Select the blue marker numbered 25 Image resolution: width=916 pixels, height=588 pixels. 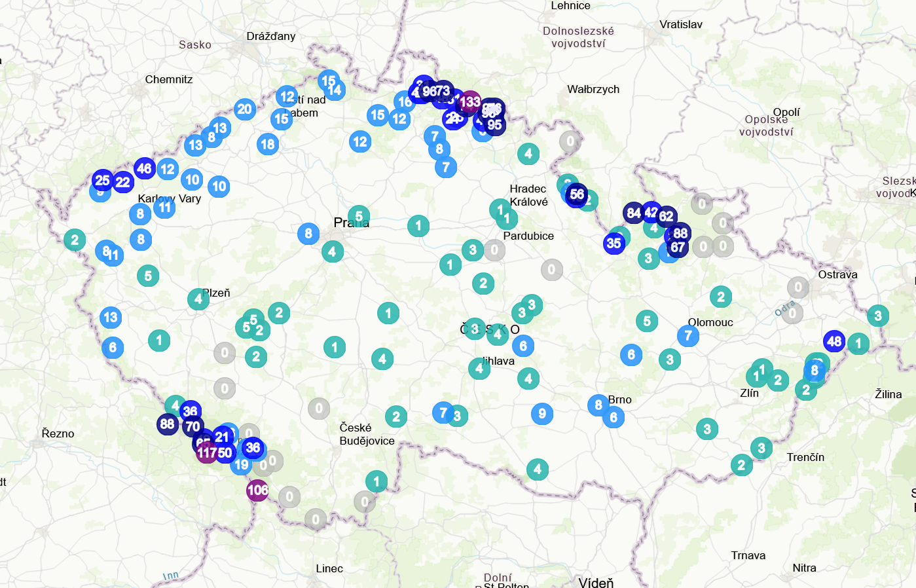click(103, 180)
